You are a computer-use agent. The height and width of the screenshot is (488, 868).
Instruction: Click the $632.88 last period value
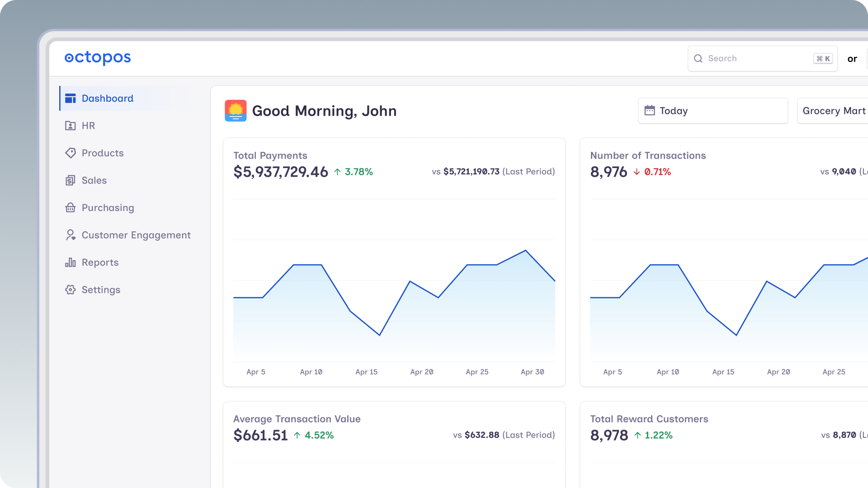pyautogui.click(x=482, y=435)
